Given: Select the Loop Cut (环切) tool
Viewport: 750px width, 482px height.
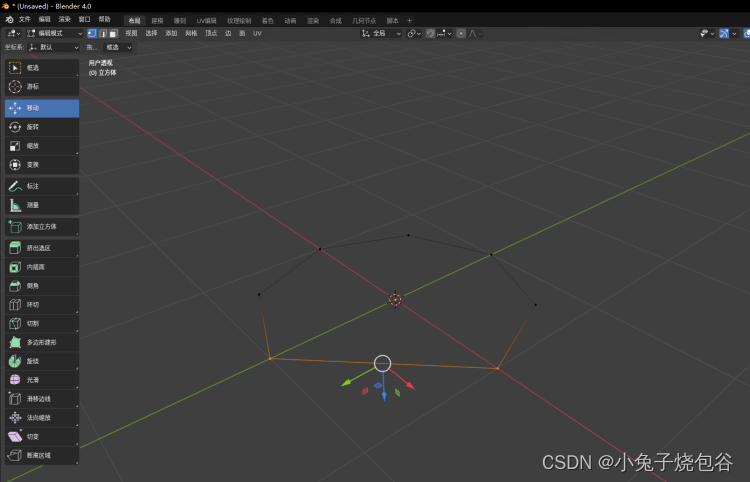Looking at the screenshot, I should [42, 305].
